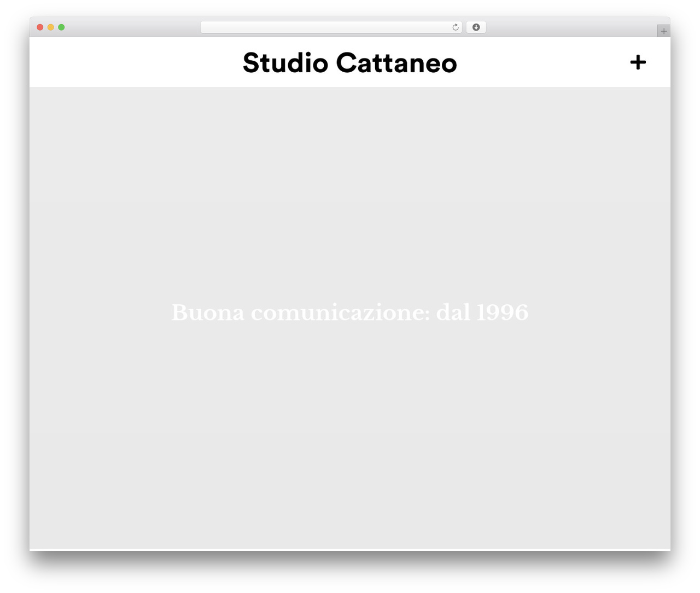The height and width of the screenshot is (593, 700).
Task: Minimize the window using the yellow button
Action: point(51,27)
